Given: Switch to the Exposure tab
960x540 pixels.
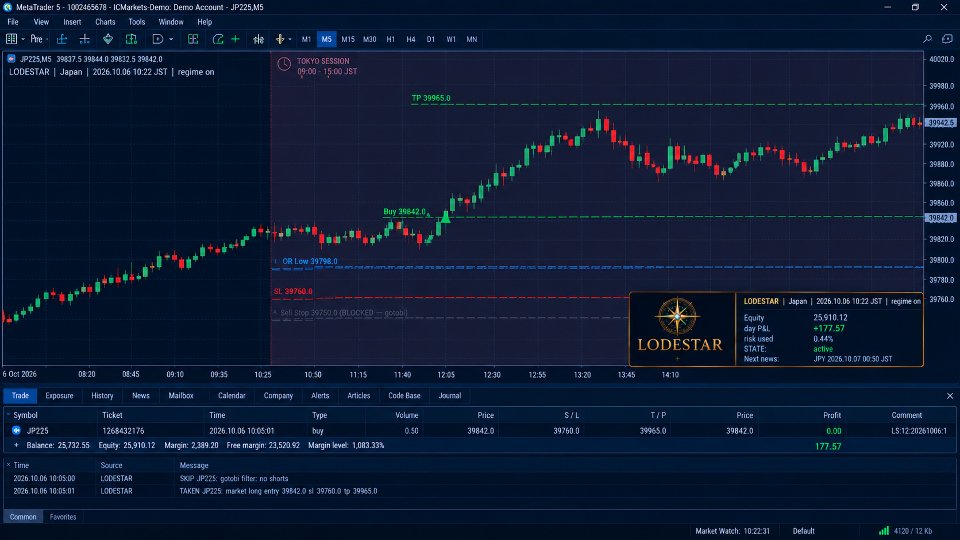Looking at the screenshot, I should [x=59, y=396].
